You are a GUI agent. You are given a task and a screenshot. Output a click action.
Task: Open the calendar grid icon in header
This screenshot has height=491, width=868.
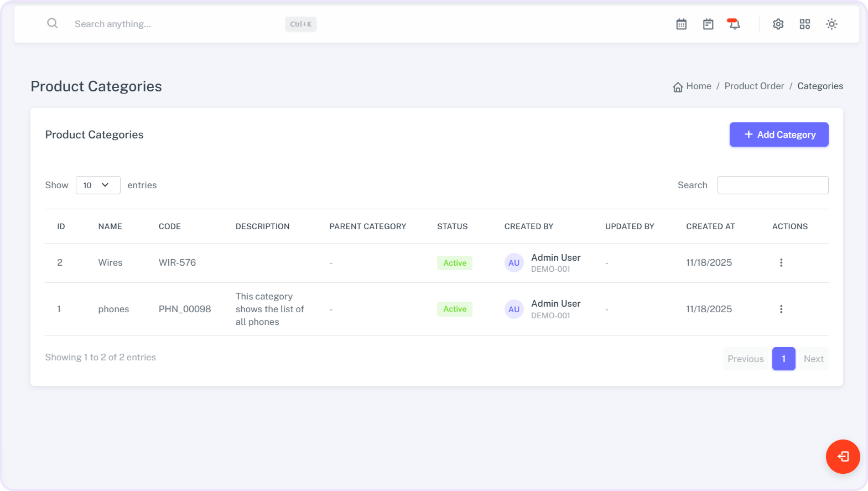point(682,24)
